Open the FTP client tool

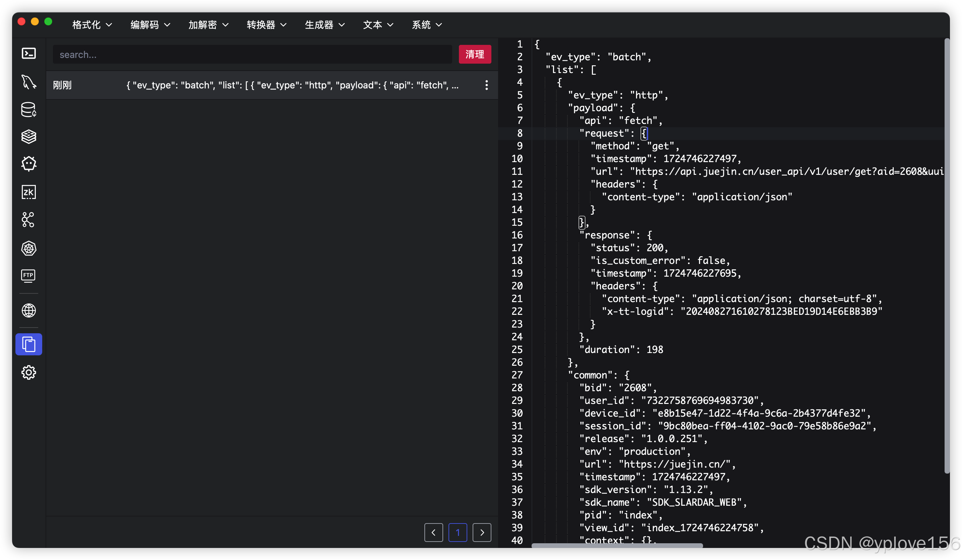pyautogui.click(x=28, y=276)
